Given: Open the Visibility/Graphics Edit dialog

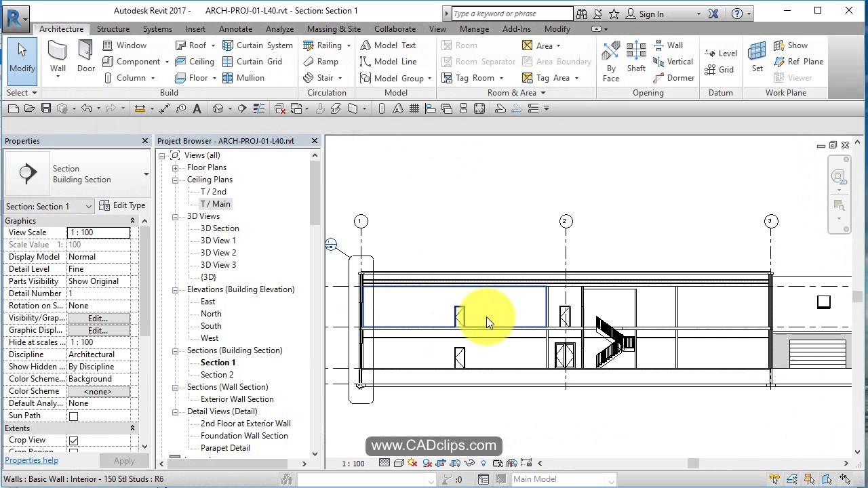Looking at the screenshot, I should coord(98,318).
